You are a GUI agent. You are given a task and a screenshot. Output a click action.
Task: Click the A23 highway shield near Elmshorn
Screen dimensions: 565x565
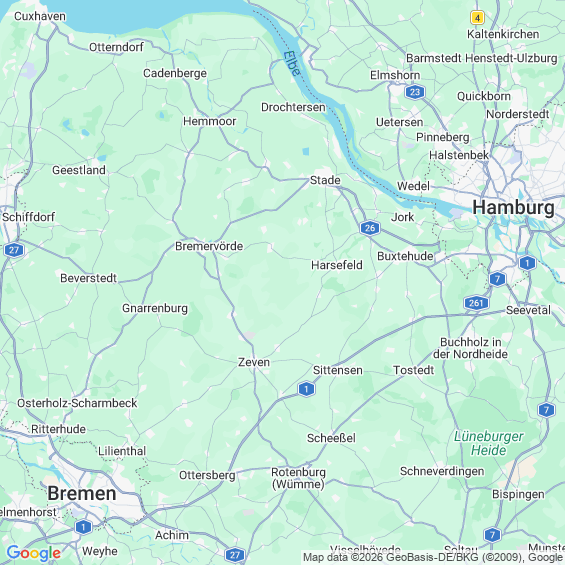click(415, 92)
